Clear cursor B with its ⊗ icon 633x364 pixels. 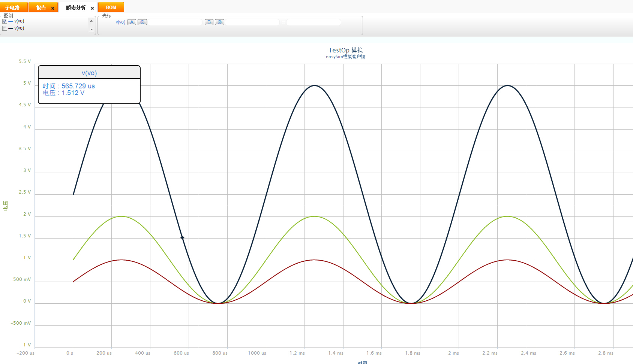219,22
